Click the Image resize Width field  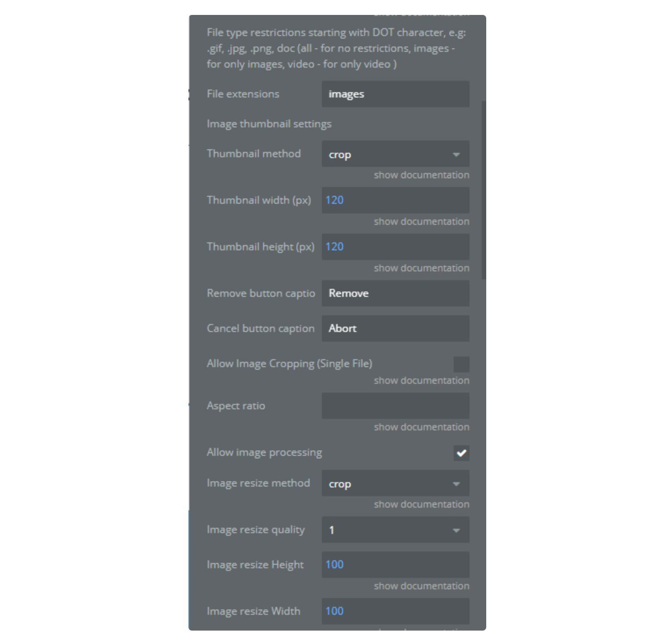click(x=395, y=611)
